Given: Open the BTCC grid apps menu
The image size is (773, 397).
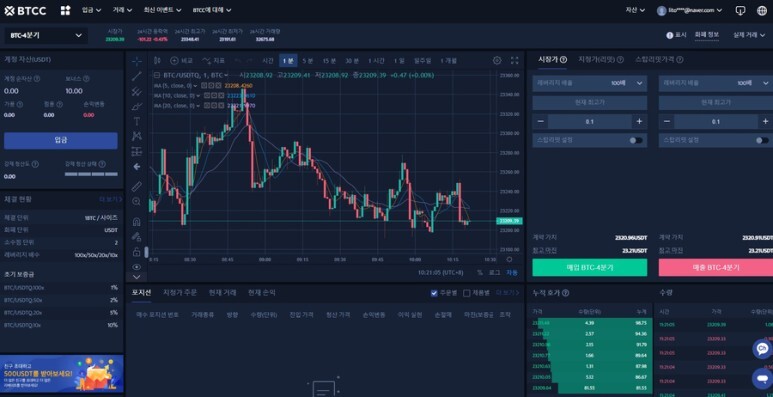Looking at the screenshot, I should coord(65,10).
